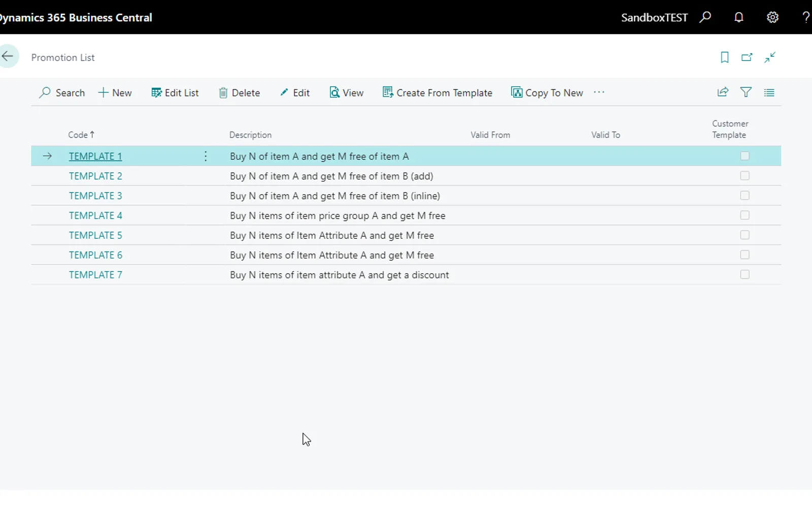Open the row menu for TEMPLATE 1
The height and width of the screenshot is (508, 812).
tap(206, 156)
